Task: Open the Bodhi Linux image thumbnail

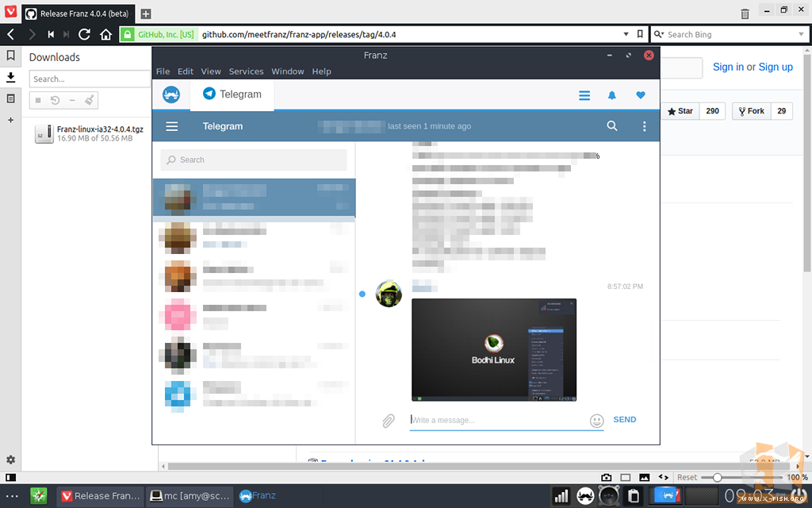Action: click(x=494, y=350)
